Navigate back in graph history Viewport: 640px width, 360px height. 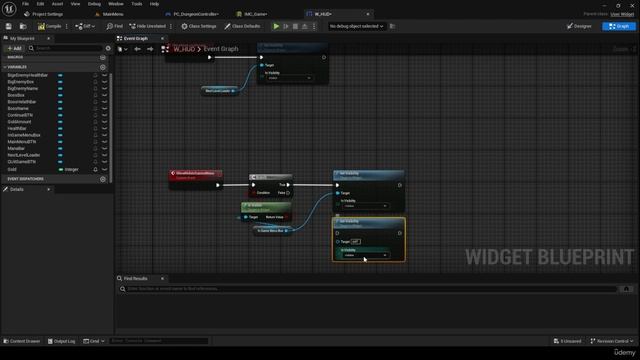point(138,49)
